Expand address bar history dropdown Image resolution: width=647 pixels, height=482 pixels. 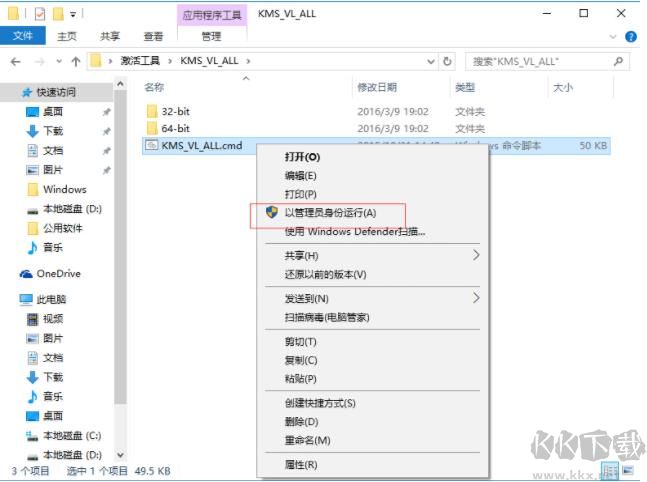[x=431, y=61]
